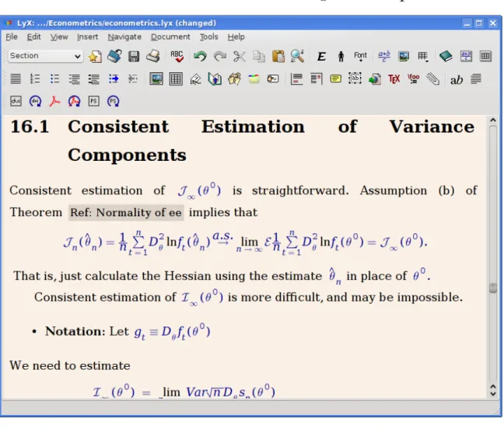
Task: Open the Document menu
Action: [x=170, y=37]
